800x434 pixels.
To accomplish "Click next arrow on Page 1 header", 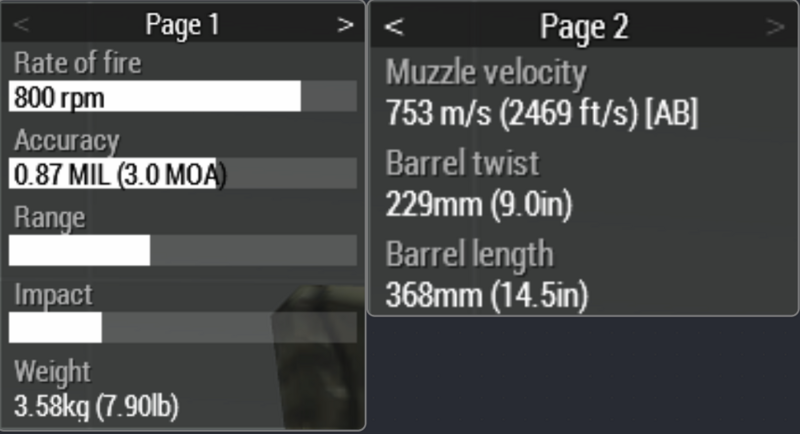I will point(345,25).
